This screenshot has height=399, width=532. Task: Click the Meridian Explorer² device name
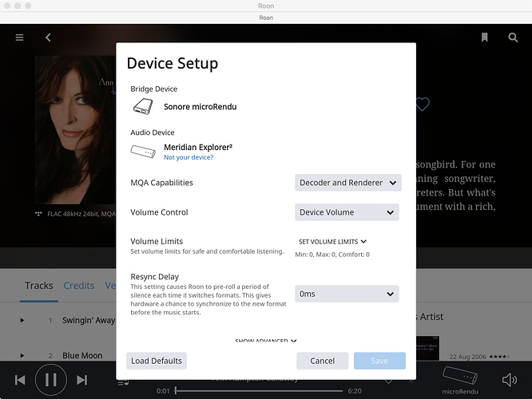click(x=198, y=147)
